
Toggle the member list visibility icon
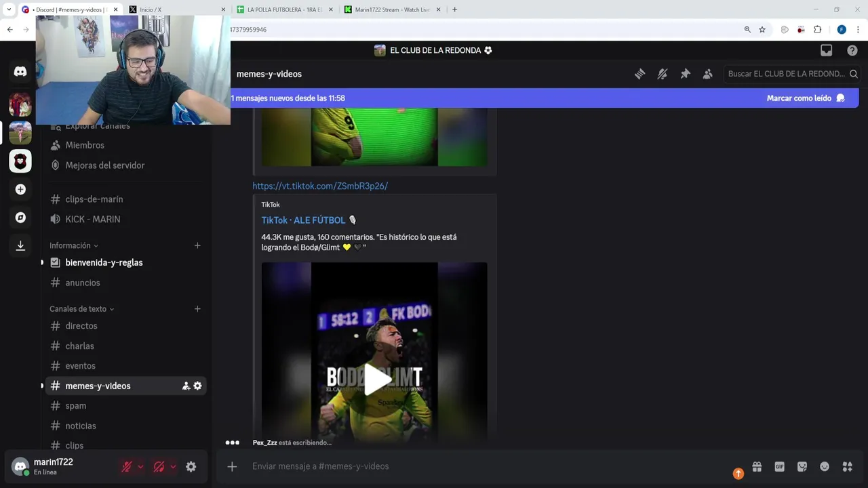click(707, 74)
